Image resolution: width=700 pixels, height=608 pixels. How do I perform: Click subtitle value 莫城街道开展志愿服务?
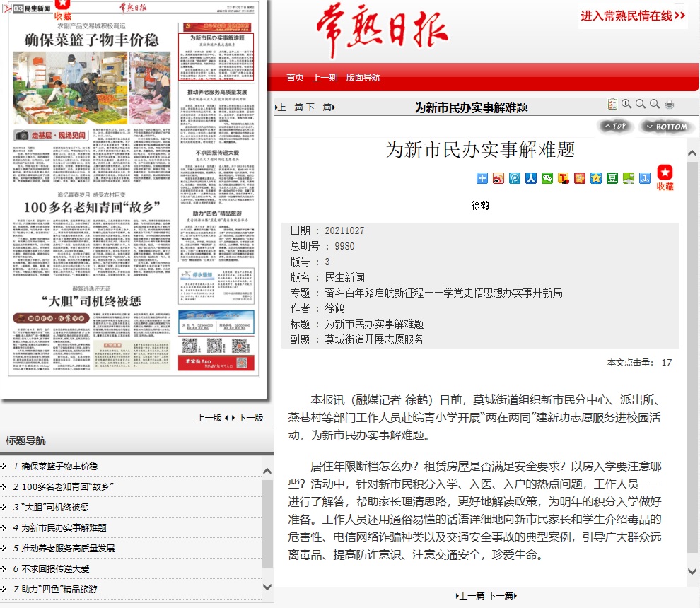(374, 340)
